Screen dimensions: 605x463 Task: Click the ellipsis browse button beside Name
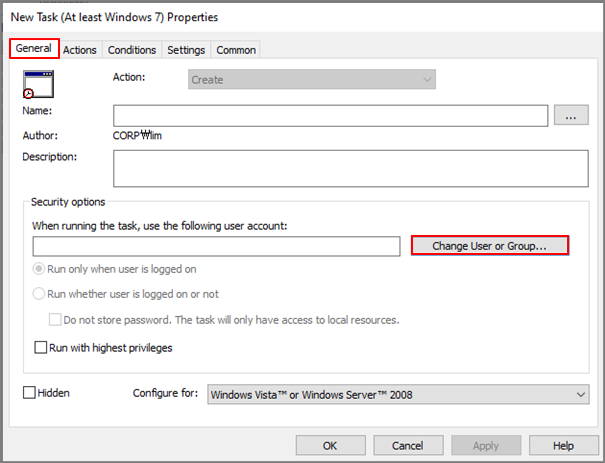(571, 115)
